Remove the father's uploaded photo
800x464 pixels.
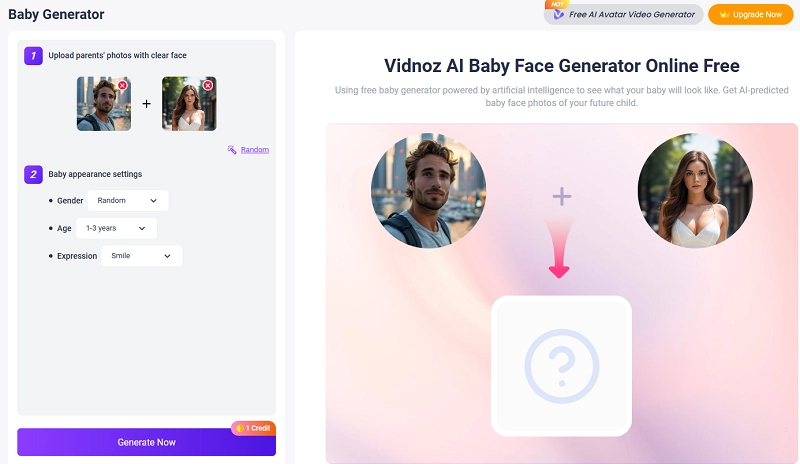tap(123, 86)
